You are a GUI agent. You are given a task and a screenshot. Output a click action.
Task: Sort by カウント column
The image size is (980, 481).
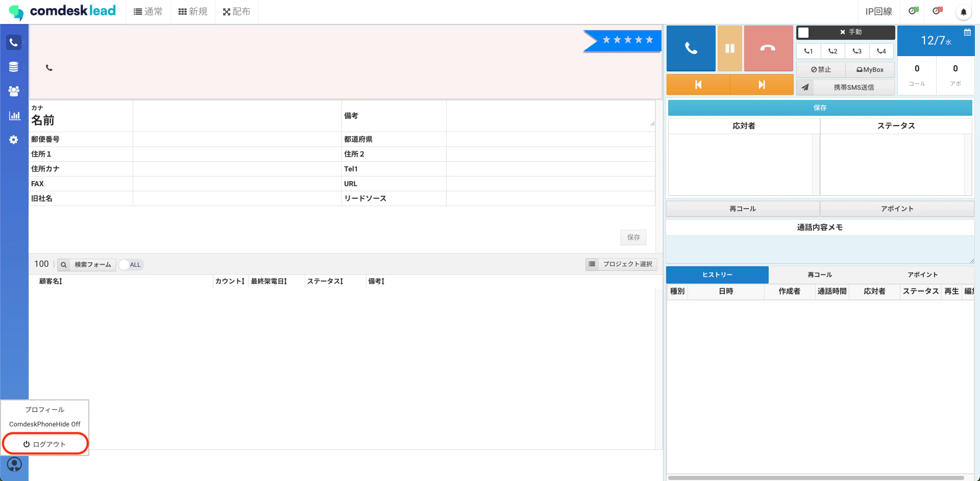[x=230, y=281]
